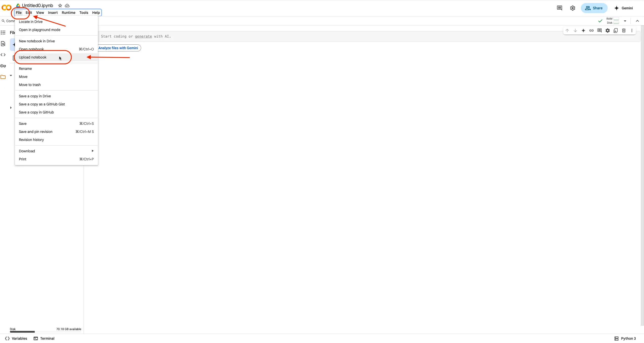This screenshot has width=644, height=343.
Task: Move cell down with arrow icon
Action: pos(575,31)
